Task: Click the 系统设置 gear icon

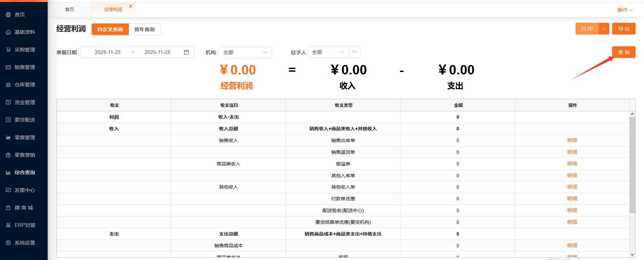Action: pos(8,243)
